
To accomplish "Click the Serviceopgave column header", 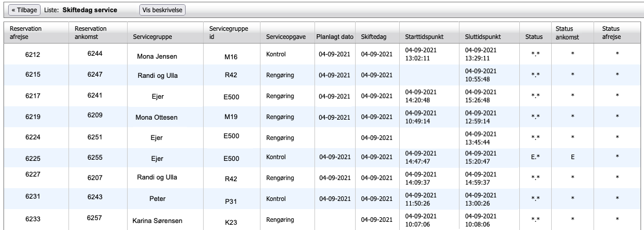I will (x=286, y=37).
